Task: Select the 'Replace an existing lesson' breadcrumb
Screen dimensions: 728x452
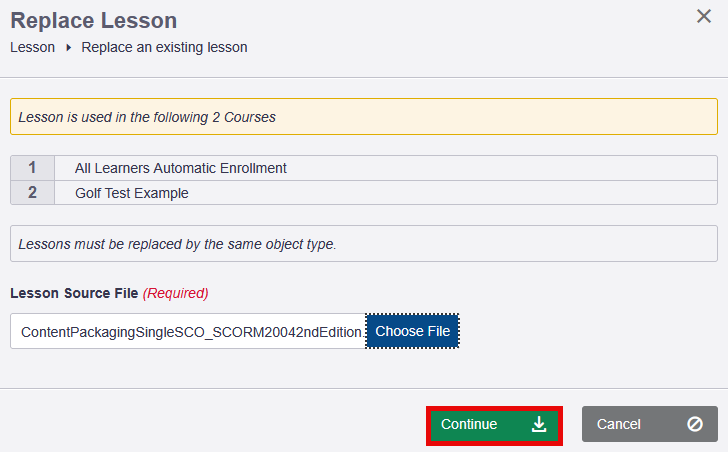Action: (x=164, y=47)
